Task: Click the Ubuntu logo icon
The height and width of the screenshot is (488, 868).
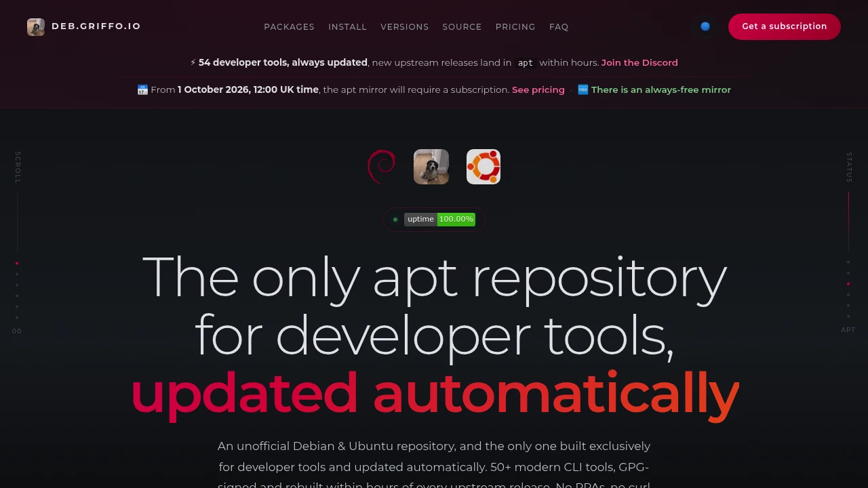Action: (484, 167)
